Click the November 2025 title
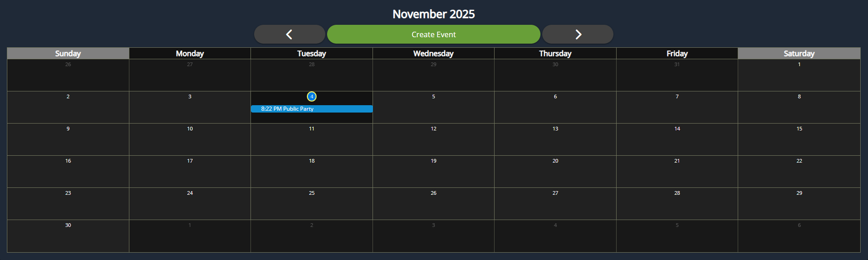The height and width of the screenshot is (260, 868). click(x=434, y=14)
